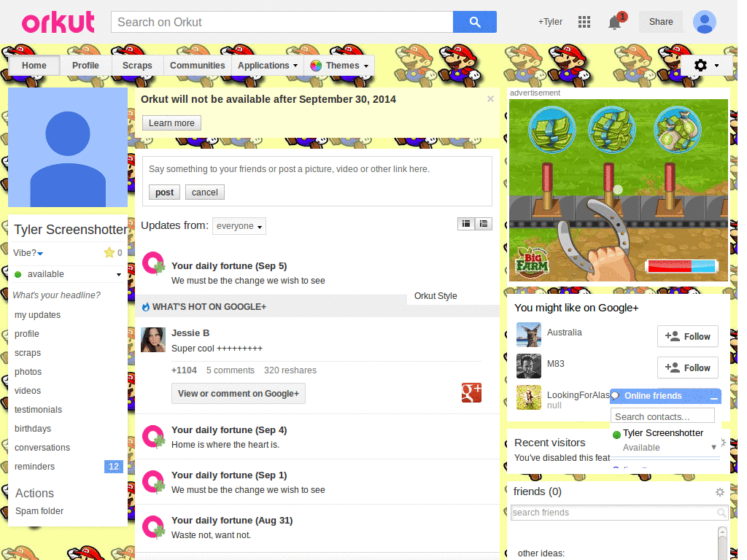The height and width of the screenshot is (560, 747).
Task: Open the LookingForAlaska thumbnail
Action: [529, 397]
